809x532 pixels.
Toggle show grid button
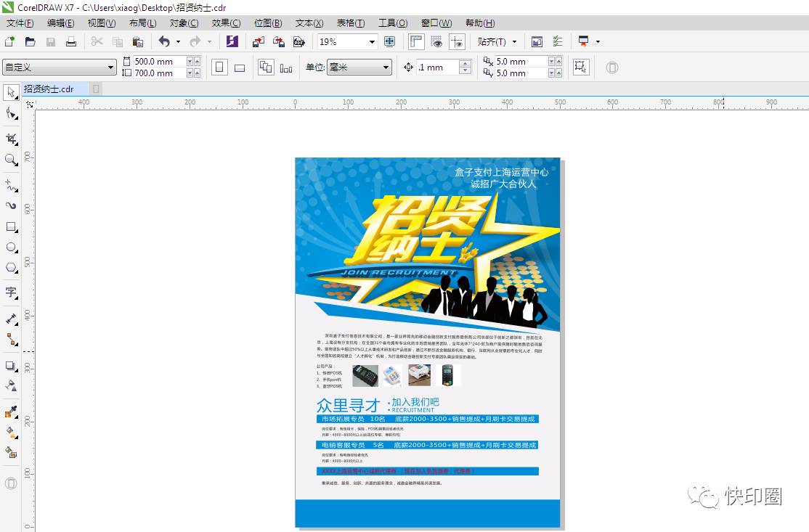click(436, 42)
